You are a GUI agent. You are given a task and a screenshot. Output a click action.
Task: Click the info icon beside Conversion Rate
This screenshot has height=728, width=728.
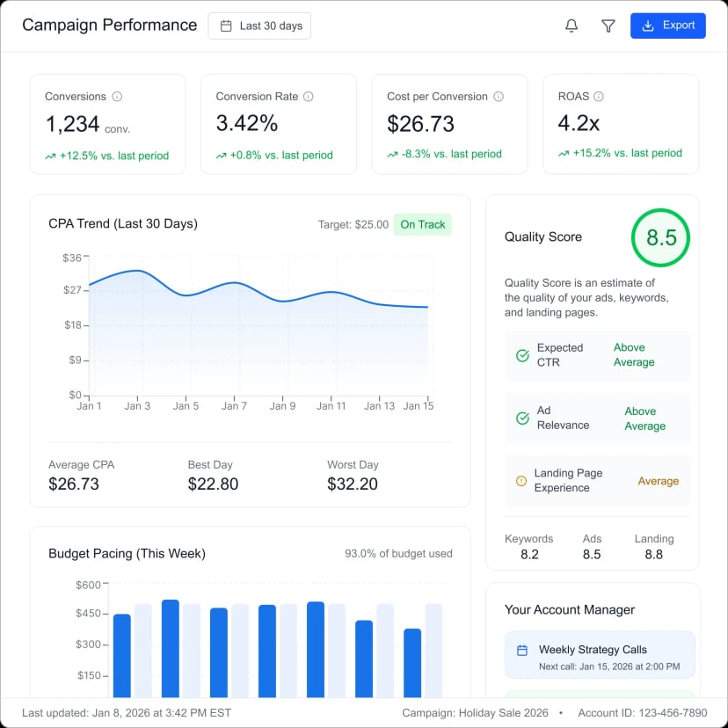(309, 97)
